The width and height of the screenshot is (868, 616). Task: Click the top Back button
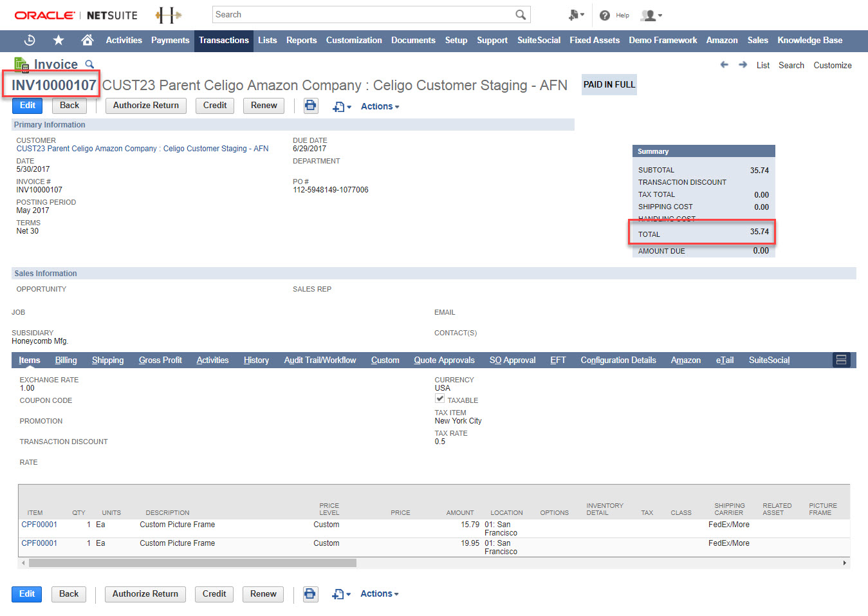tap(69, 106)
